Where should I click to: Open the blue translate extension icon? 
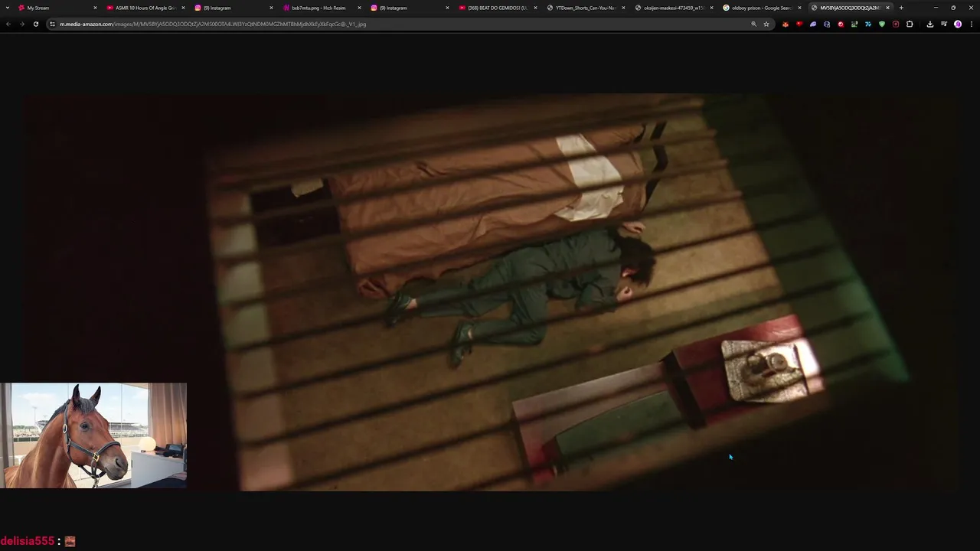[x=868, y=24]
